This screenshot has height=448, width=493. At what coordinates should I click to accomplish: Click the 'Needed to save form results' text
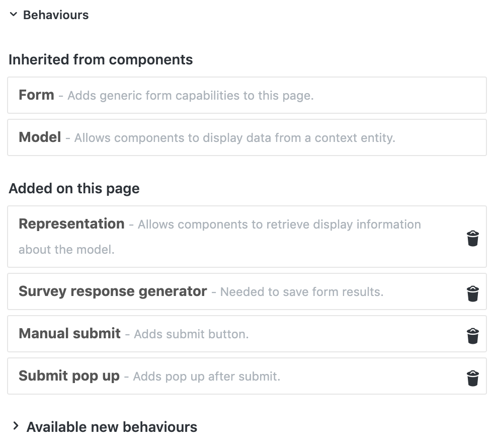301,292
